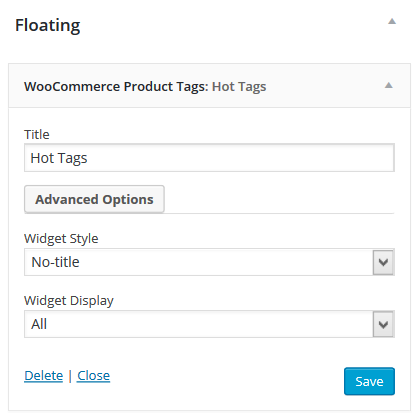417x420 pixels.
Task: Click the Widget Display label
Action: pyautogui.click(x=69, y=301)
